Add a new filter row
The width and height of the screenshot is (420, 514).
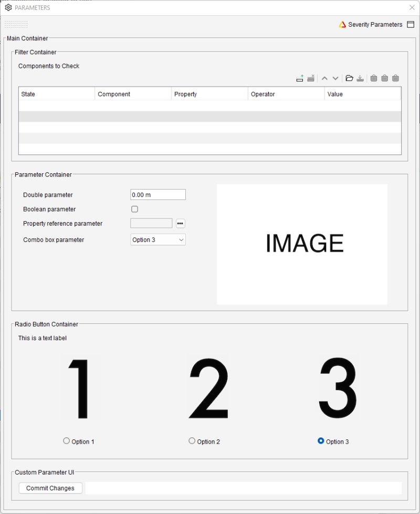click(x=300, y=78)
